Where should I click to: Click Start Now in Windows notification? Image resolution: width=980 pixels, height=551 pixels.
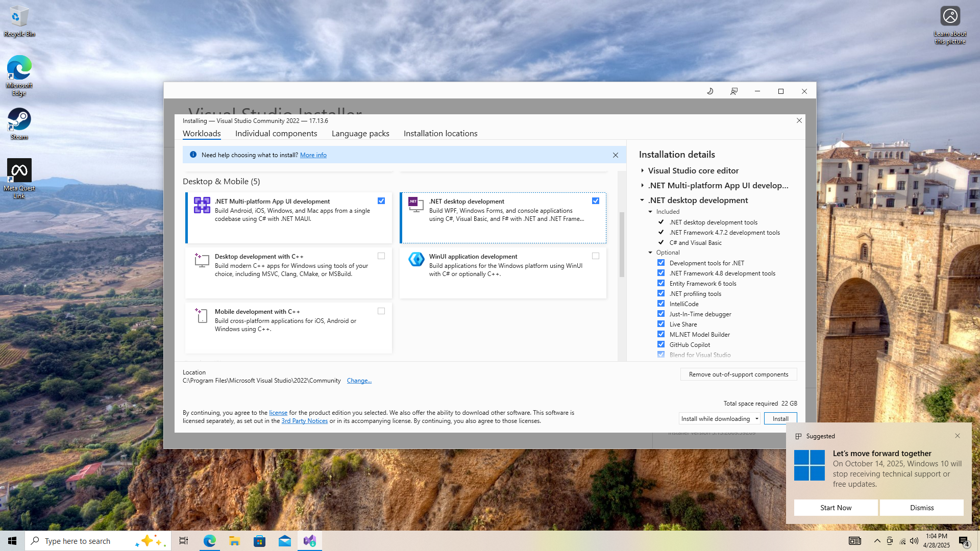click(x=836, y=508)
